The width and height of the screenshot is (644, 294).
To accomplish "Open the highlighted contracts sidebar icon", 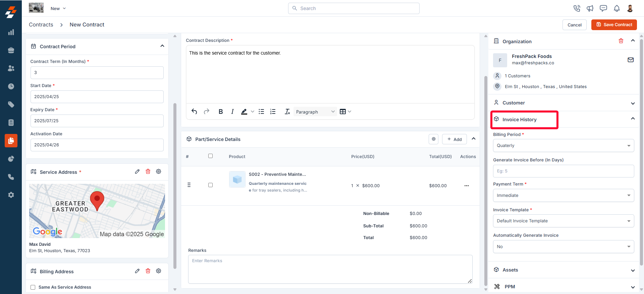I will point(11,141).
